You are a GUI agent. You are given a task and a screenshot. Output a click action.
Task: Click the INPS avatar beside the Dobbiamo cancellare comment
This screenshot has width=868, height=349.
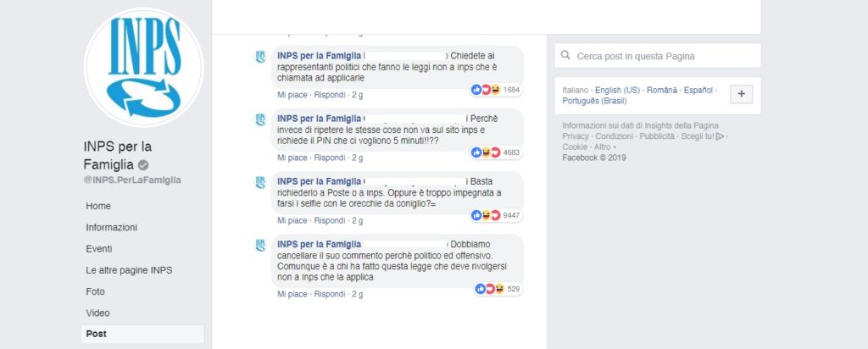(x=260, y=246)
